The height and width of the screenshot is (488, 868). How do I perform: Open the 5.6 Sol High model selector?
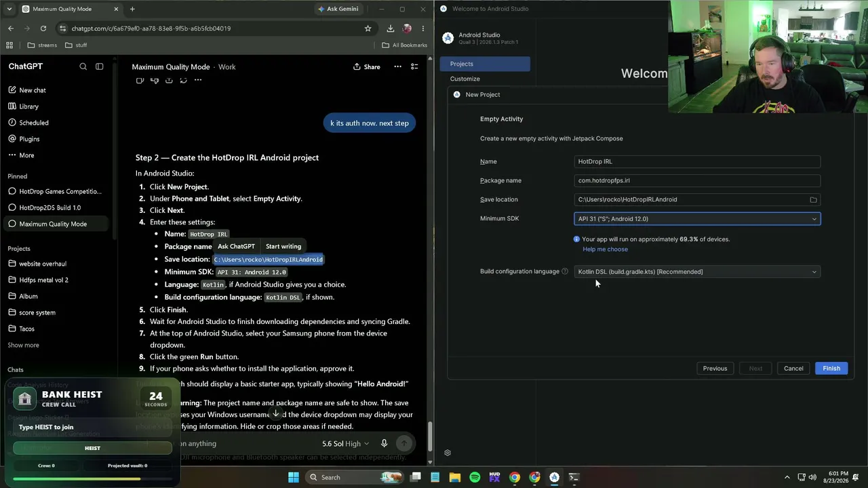346,443
